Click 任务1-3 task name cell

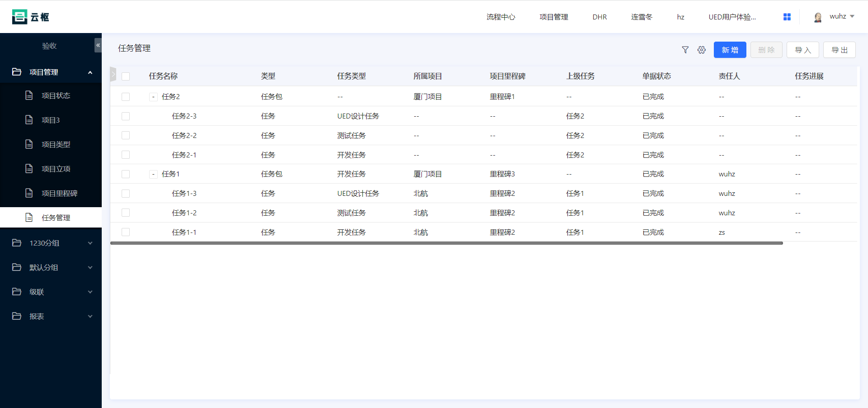coord(184,193)
